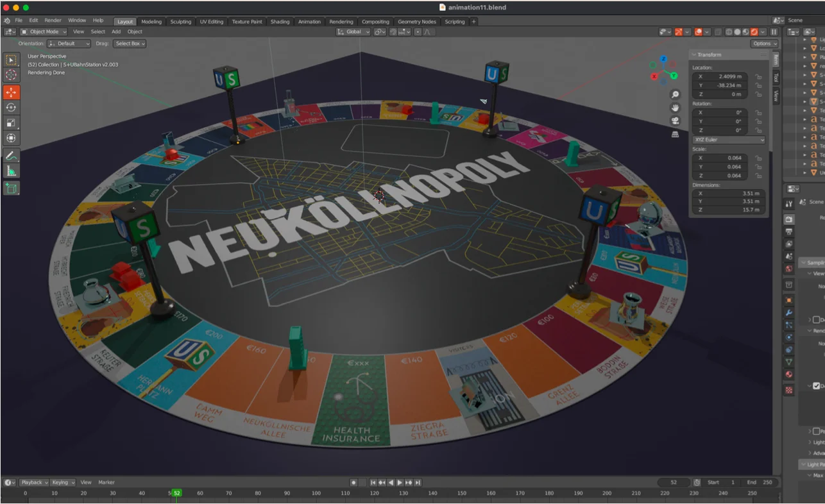The width and height of the screenshot is (825, 504).
Task: Open the Object Data green triangle icon
Action: click(789, 362)
